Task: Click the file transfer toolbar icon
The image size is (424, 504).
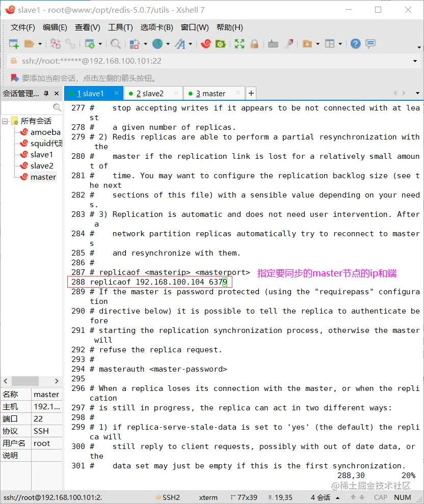Action: point(135,44)
